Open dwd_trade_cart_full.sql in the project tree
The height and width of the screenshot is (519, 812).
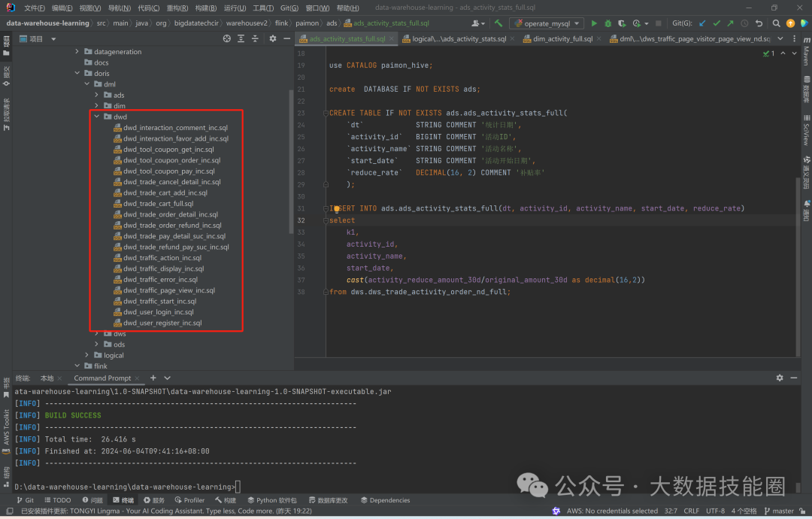159,204
